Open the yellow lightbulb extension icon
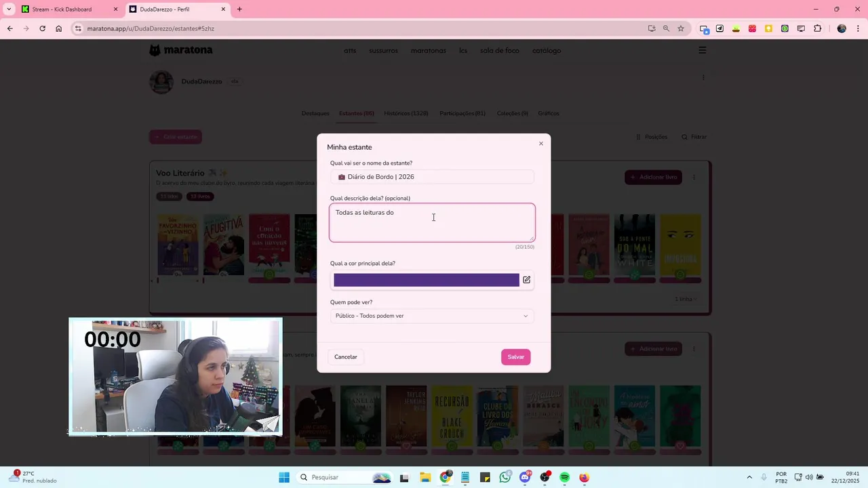 [x=768, y=28]
